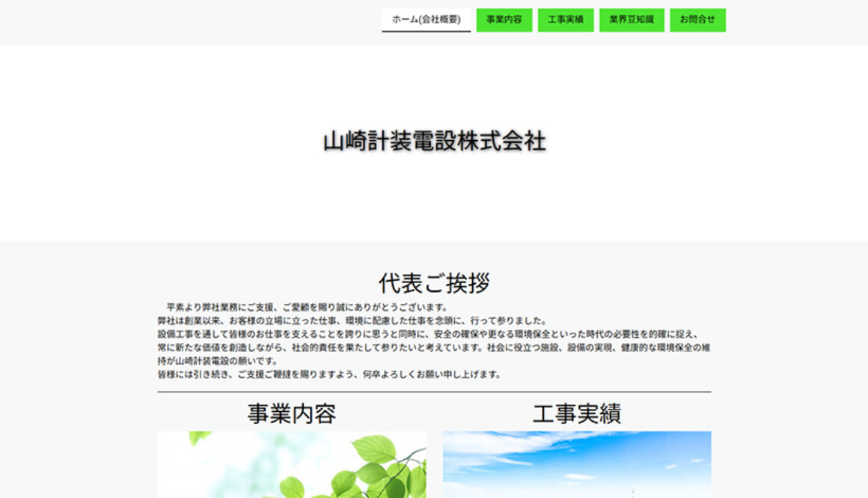Click the 工事実績 section heading above sky image
This screenshot has height=498, width=868.
pyautogui.click(x=576, y=413)
